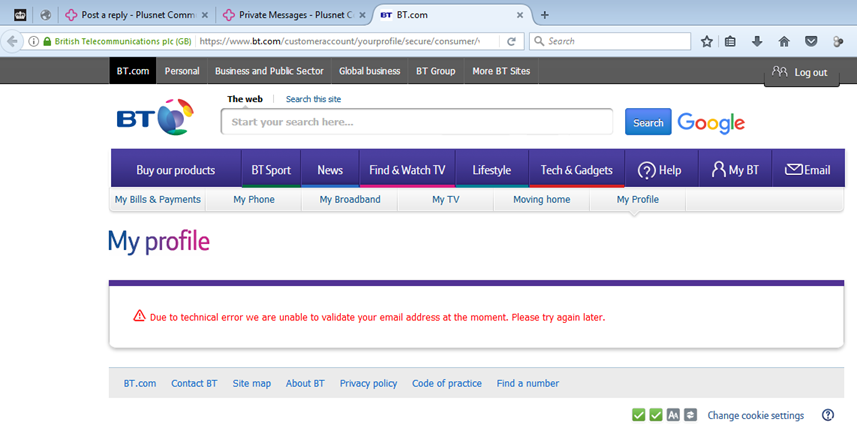Go to the browser home icon
Screen dimensions: 857x440
tap(784, 41)
